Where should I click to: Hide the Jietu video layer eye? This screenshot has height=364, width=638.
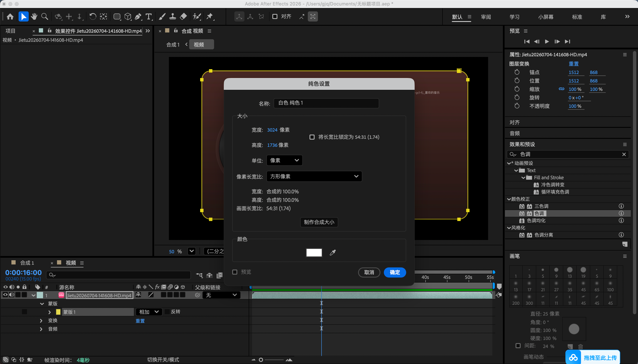point(5,295)
